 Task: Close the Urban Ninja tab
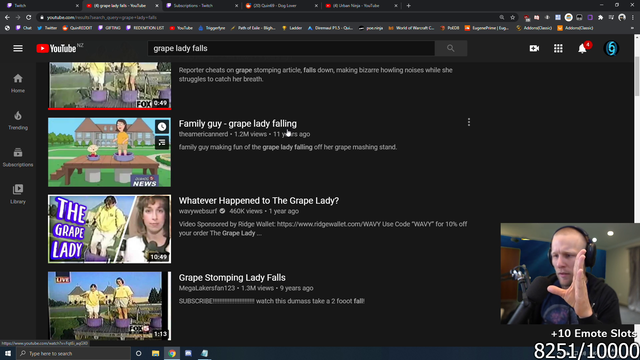pos(396,6)
